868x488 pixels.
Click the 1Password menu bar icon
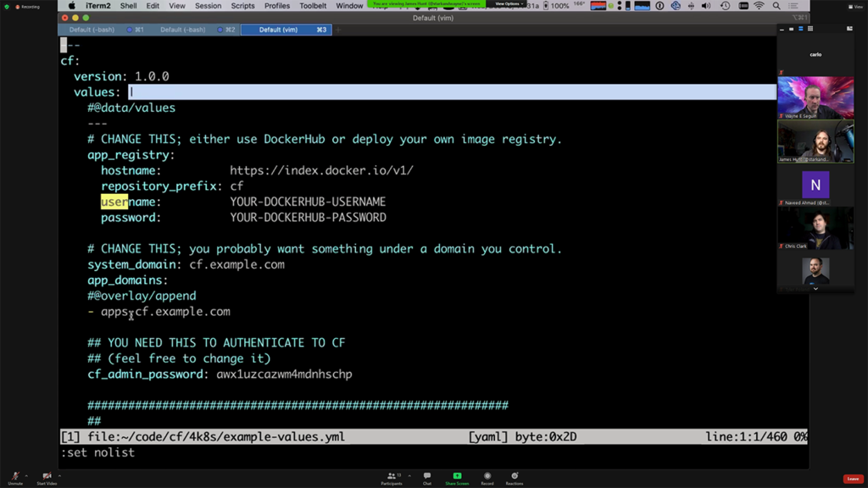[659, 6]
